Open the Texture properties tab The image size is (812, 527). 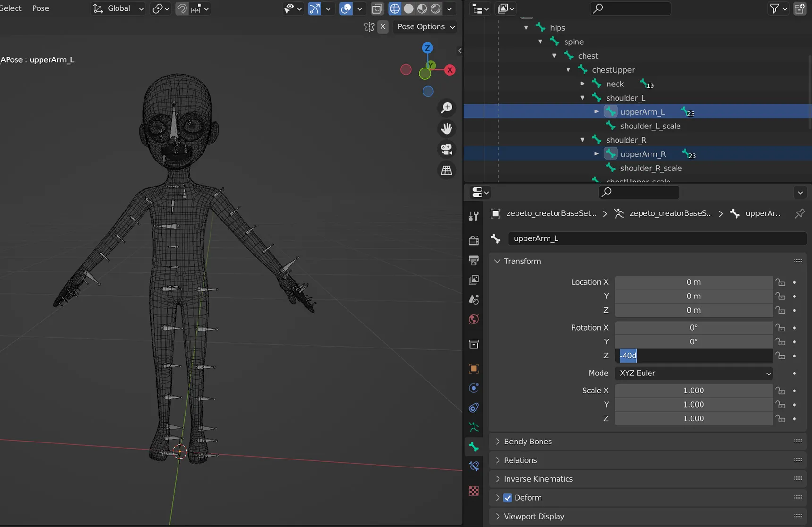point(474,491)
